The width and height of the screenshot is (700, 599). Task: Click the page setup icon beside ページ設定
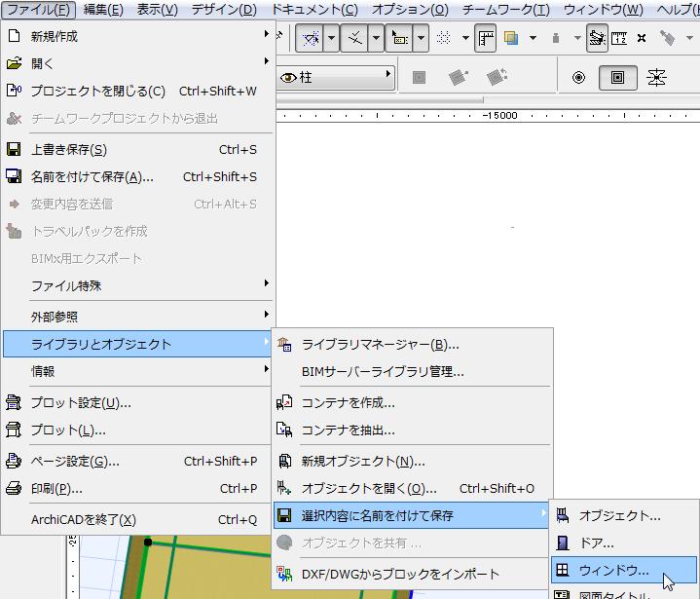(x=14, y=461)
